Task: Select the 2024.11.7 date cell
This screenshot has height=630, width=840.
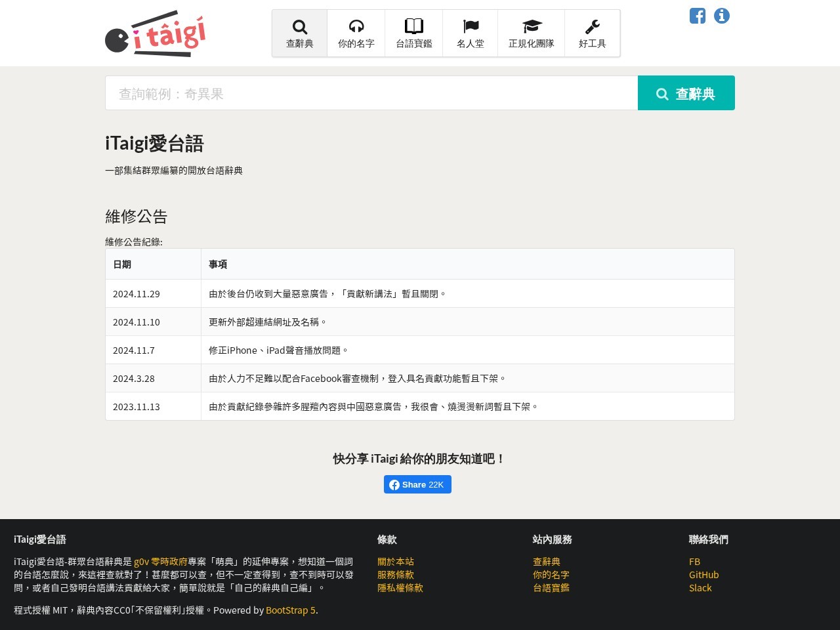Action: coord(154,350)
